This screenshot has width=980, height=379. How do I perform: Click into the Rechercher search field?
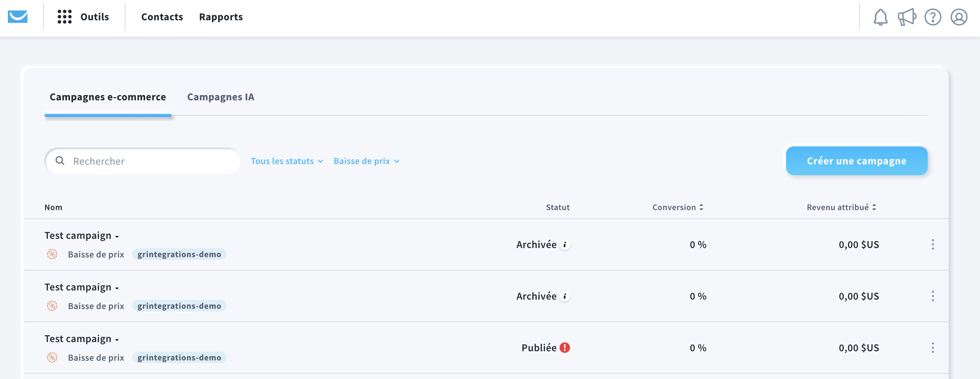point(152,161)
